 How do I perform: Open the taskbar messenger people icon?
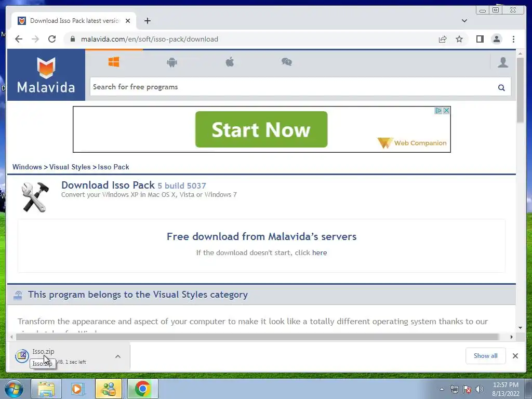[x=109, y=389]
